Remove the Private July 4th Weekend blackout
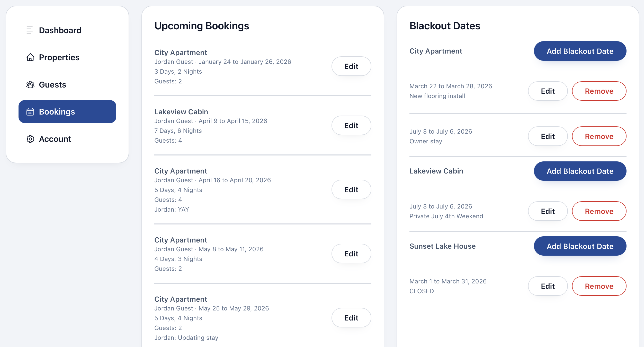This screenshot has width=644, height=347. 599,211
